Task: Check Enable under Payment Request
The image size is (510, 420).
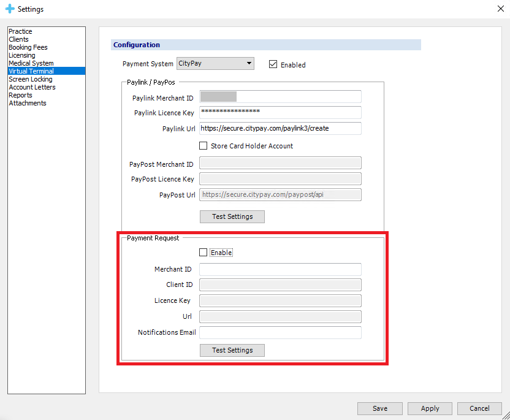Action: coord(204,253)
